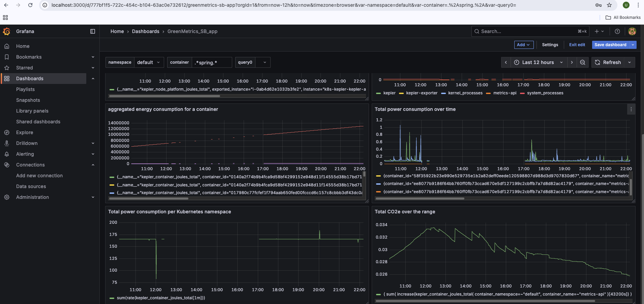The image size is (644, 304).
Task: Open the namespace default dropdown
Action: click(149, 62)
